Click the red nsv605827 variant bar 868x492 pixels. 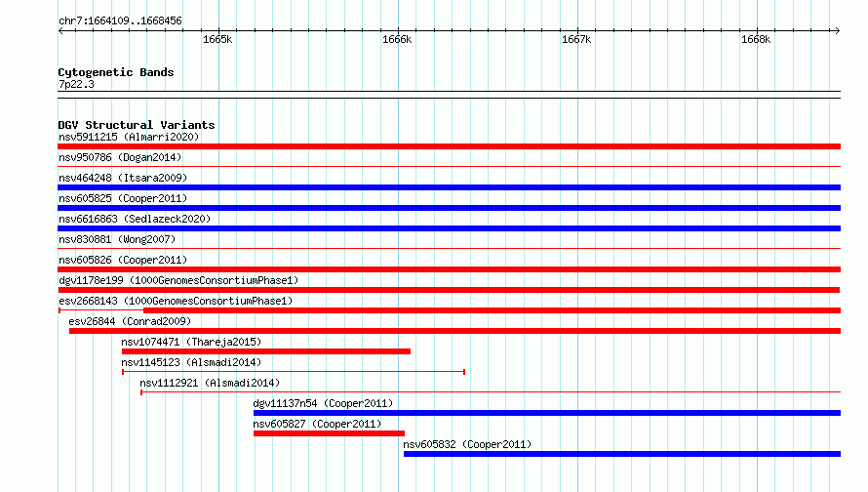[329, 433]
